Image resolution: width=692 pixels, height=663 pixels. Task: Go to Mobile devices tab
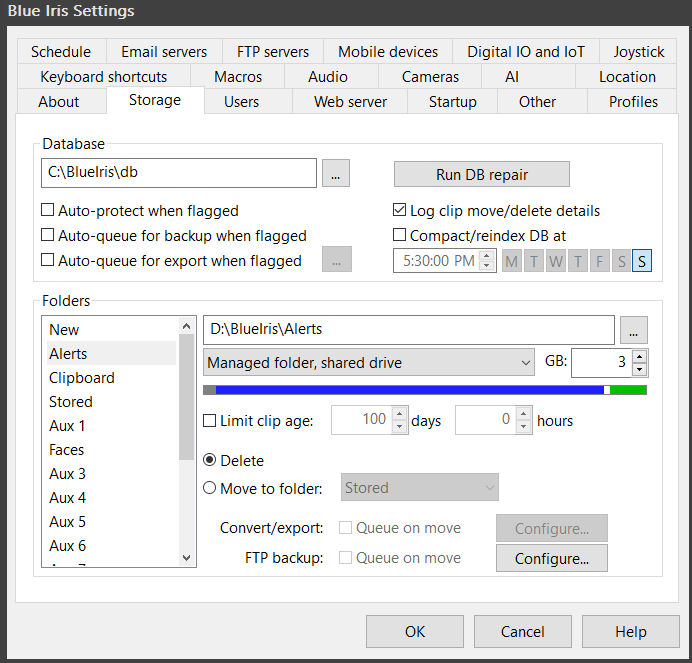[x=388, y=52]
